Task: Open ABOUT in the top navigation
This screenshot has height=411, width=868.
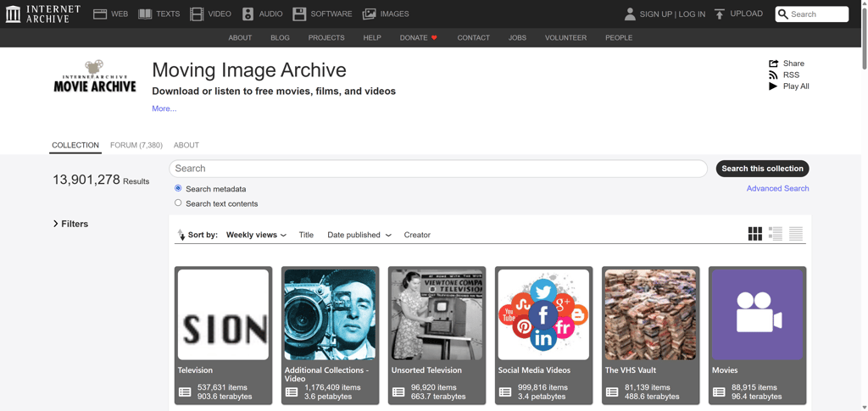Action: [x=240, y=37]
